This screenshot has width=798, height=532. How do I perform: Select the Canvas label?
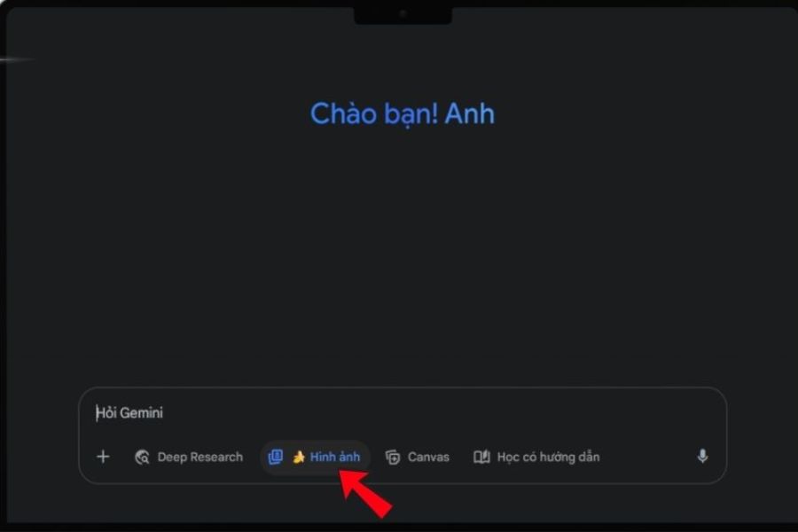pos(428,458)
